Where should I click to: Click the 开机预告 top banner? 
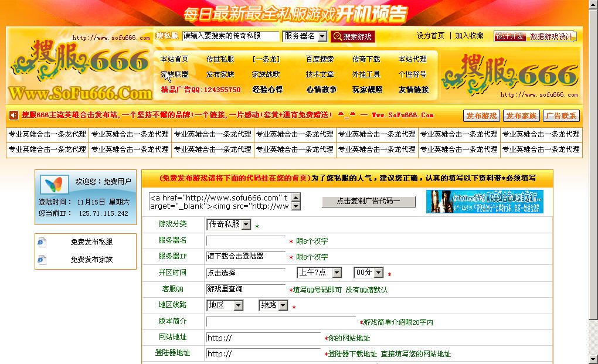pyautogui.click(x=295, y=13)
